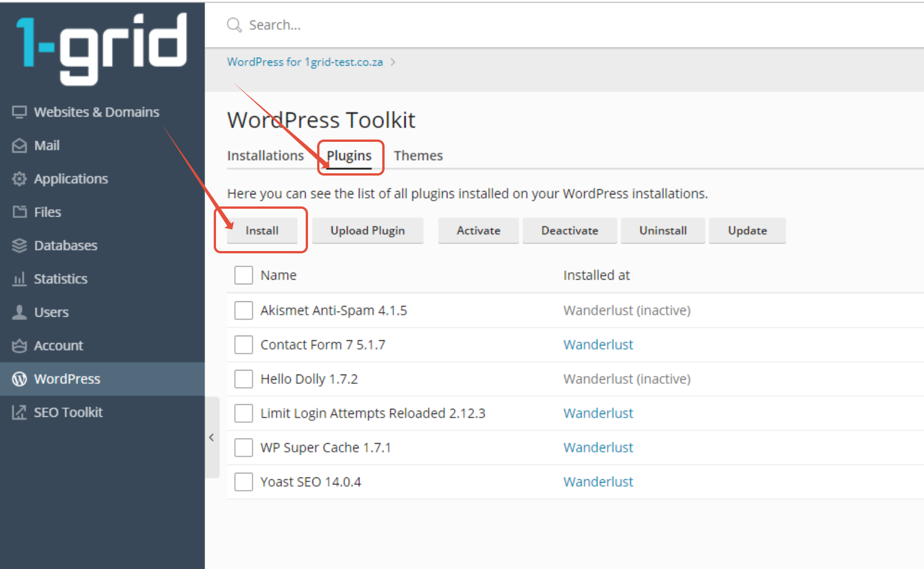
Task: Click the Websites & Domains monitor icon
Action: point(19,112)
